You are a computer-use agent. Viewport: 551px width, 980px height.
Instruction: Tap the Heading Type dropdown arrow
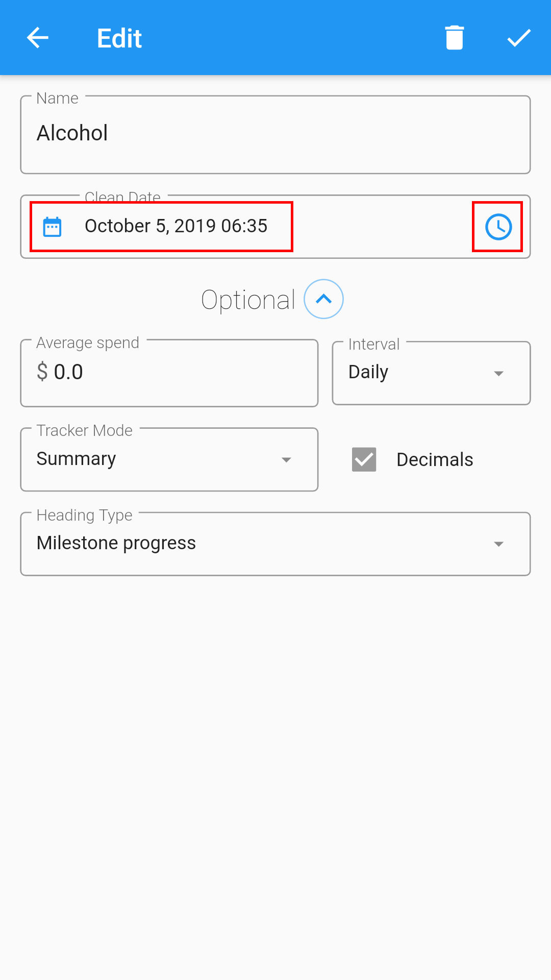(498, 544)
